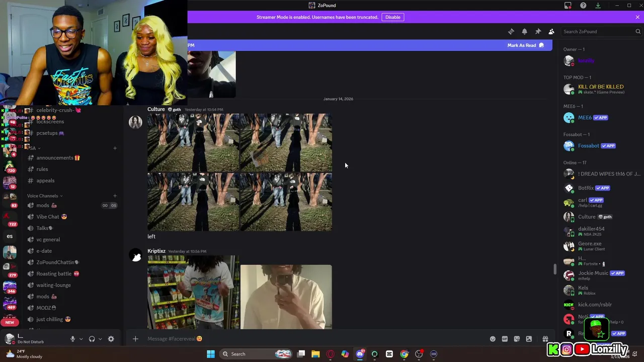Open Windows Start menu

pos(211,354)
